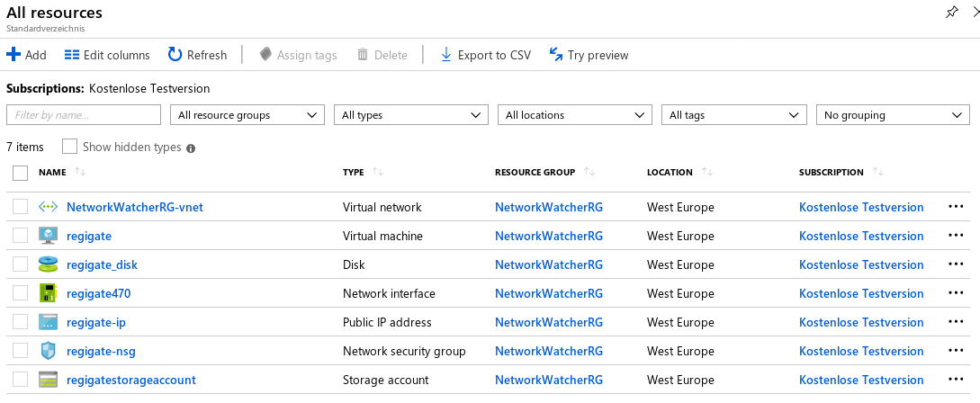Viewport: 980px width, 403px height.
Task: Open more options for regigatestorageaccount row
Action: tap(956, 380)
